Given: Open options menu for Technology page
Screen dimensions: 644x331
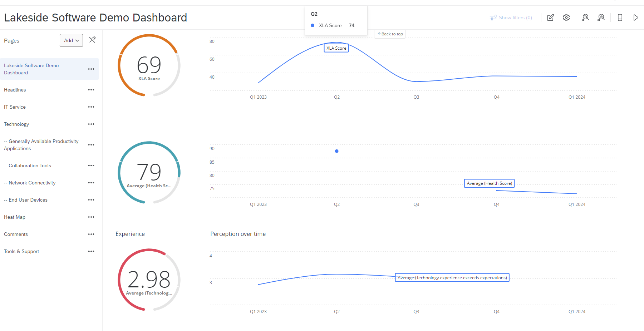Looking at the screenshot, I should 91,124.
